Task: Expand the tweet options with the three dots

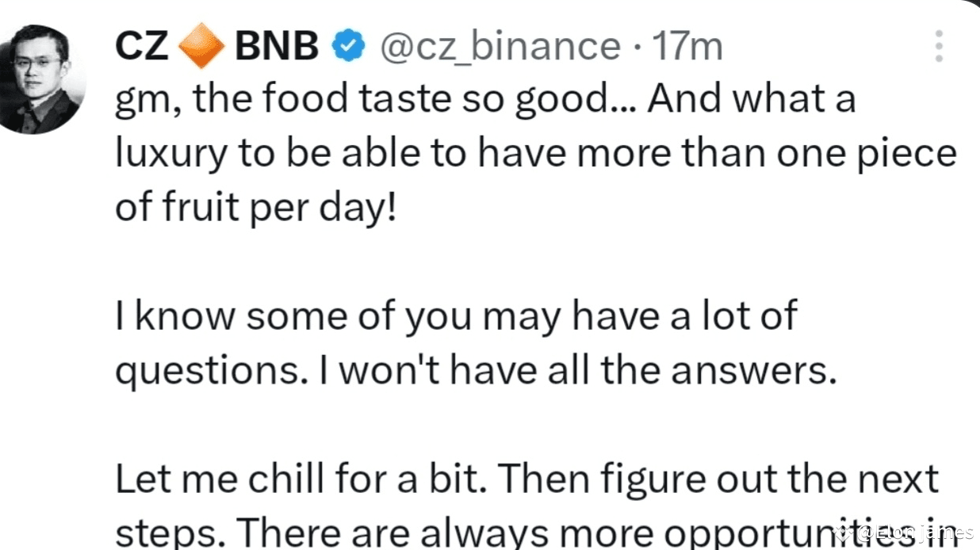Action: pos(938,46)
